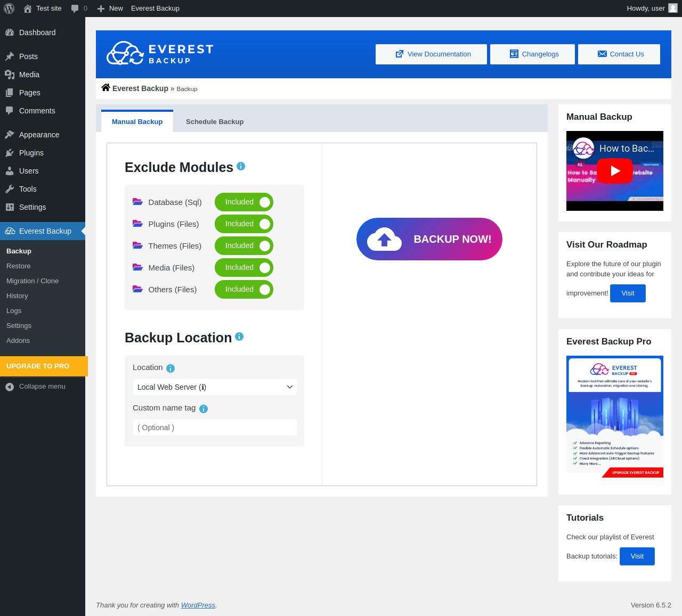Click the Pages icon in sidebar
This screenshot has height=616, width=682.
(10, 93)
